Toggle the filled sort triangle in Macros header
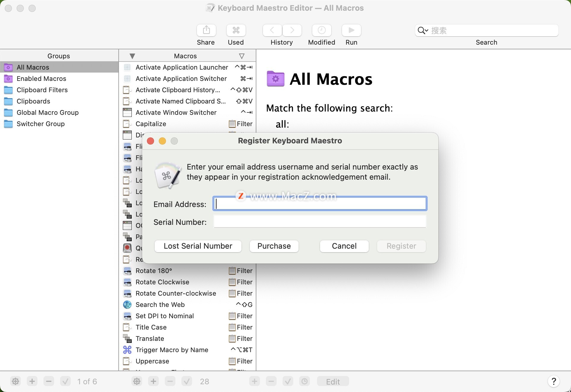Viewport: 571px width, 392px height. pyautogui.click(x=133, y=56)
